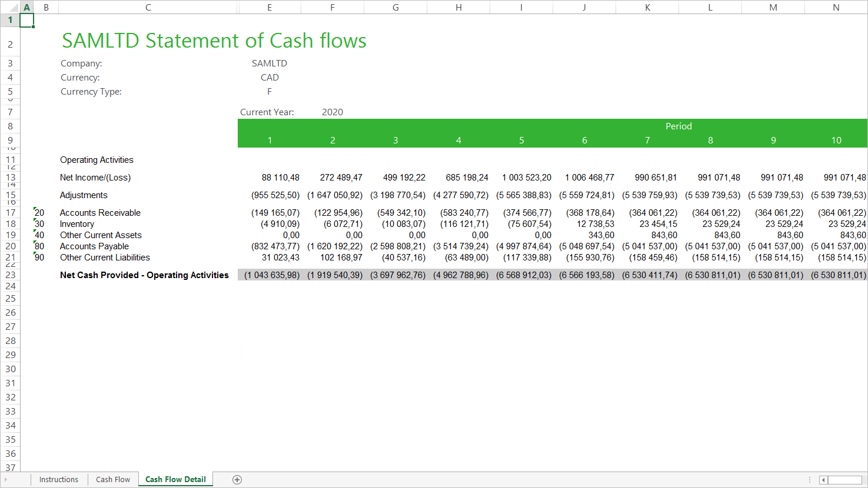This screenshot has width=868, height=488.
Task: Click inventory value (4 910,09)
Action: tap(280, 224)
